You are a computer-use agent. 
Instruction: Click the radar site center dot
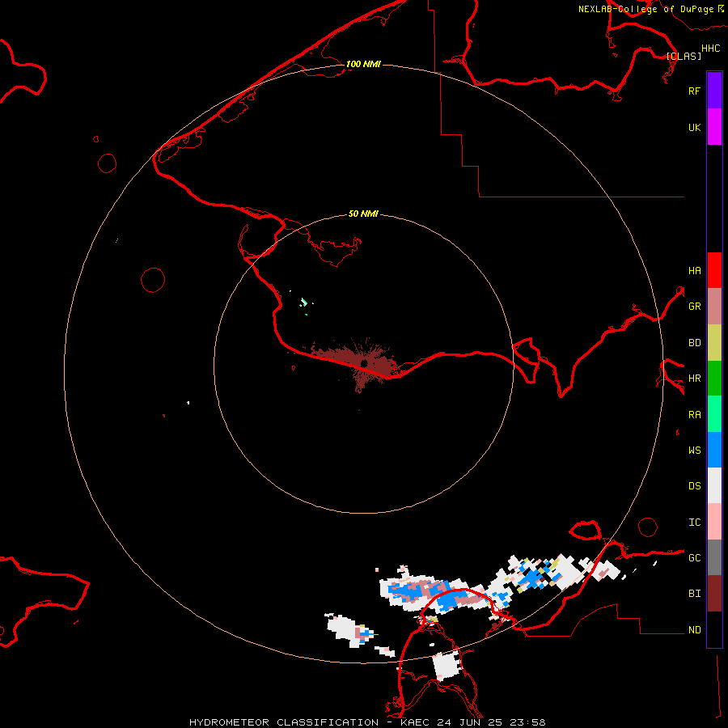pos(364,363)
